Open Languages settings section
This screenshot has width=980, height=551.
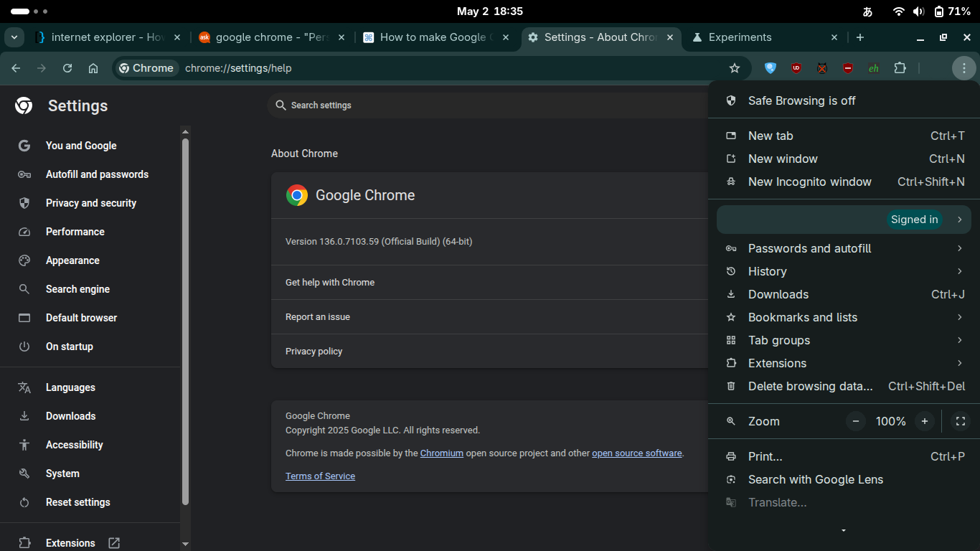coord(70,387)
